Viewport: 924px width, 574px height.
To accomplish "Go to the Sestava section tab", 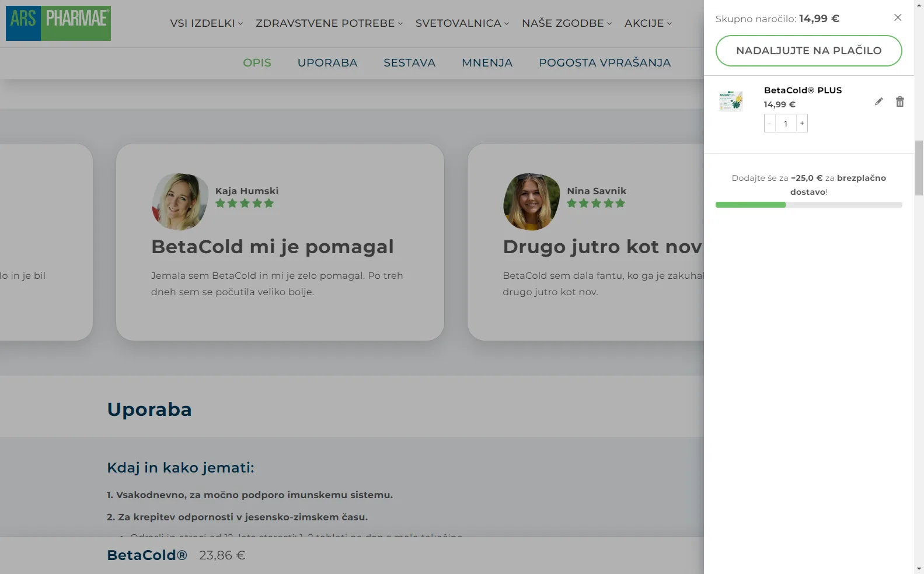I will pos(410,63).
